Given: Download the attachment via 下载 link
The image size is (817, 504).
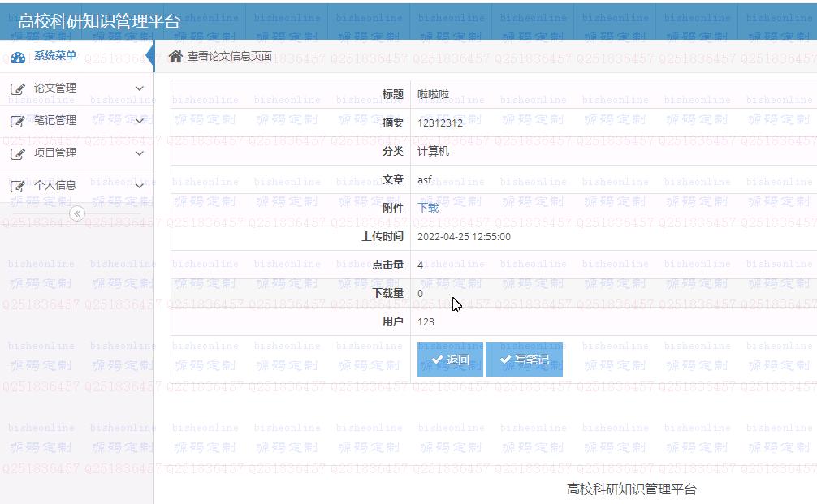Looking at the screenshot, I should [x=428, y=208].
